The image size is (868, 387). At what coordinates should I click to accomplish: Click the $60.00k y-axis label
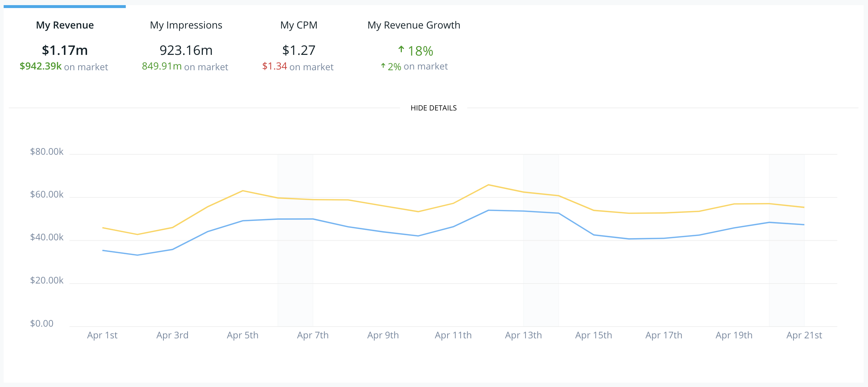[47, 194]
